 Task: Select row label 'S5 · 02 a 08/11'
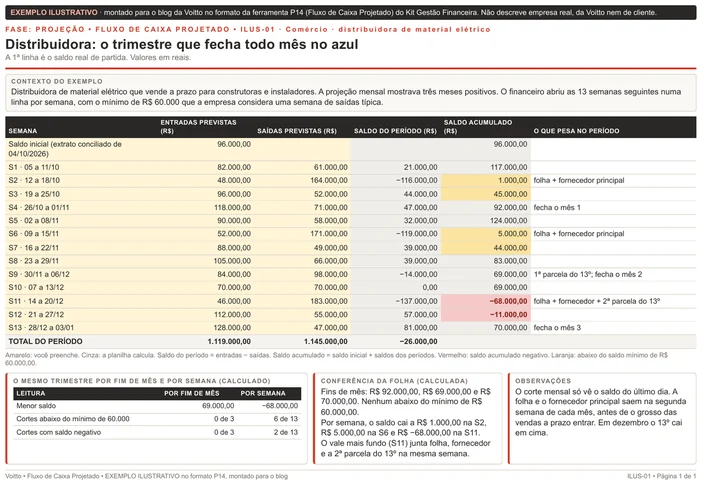(x=34, y=220)
